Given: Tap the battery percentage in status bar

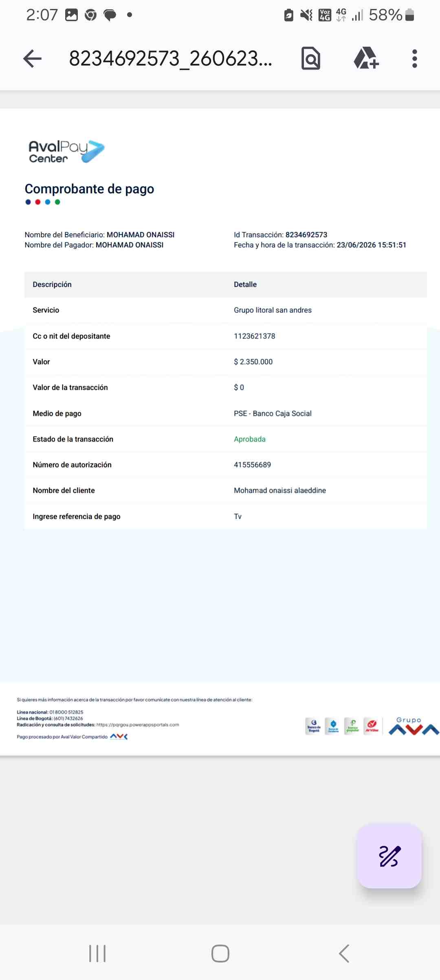Looking at the screenshot, I should pos(385,15).
